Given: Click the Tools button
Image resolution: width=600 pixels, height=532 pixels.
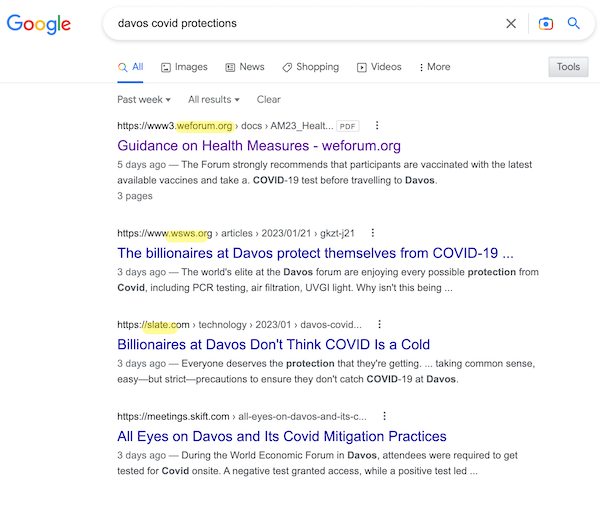Looking at the screenshot, I should [568, 67].
